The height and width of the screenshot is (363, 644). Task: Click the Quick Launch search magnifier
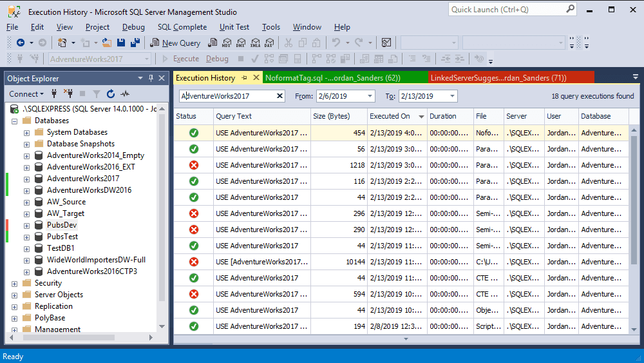click(570, 8)
